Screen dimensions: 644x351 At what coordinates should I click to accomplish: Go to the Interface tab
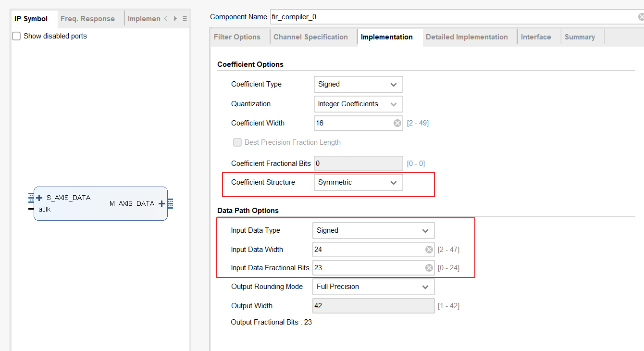536,37
